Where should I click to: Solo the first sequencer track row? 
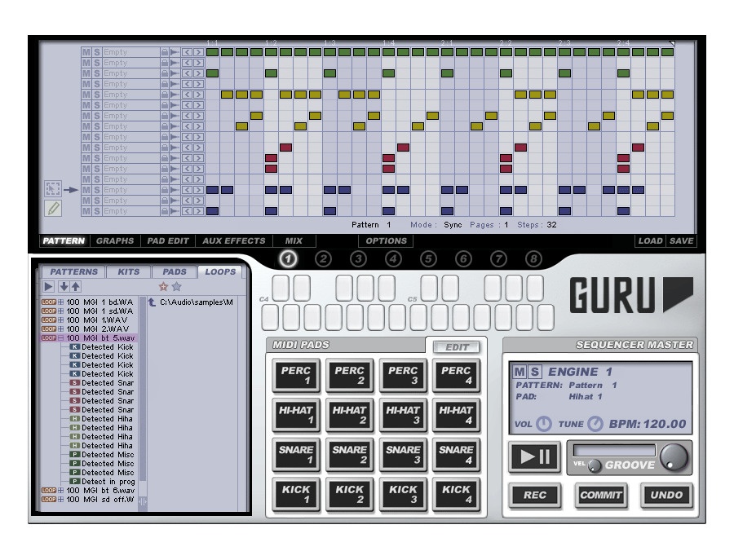[x=96, y=52]
